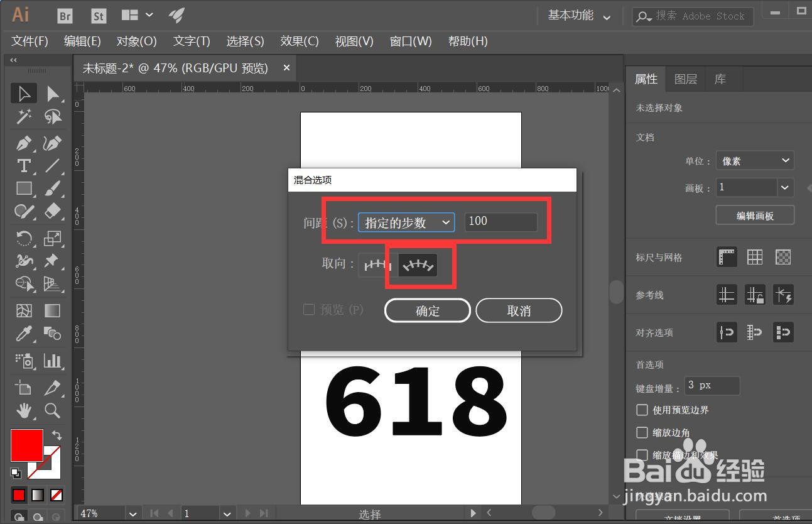Viewport: 812px width, 524px height.
Task: Enable the 预览 checkbox in Blend Options
Action: tap(308, 310)
